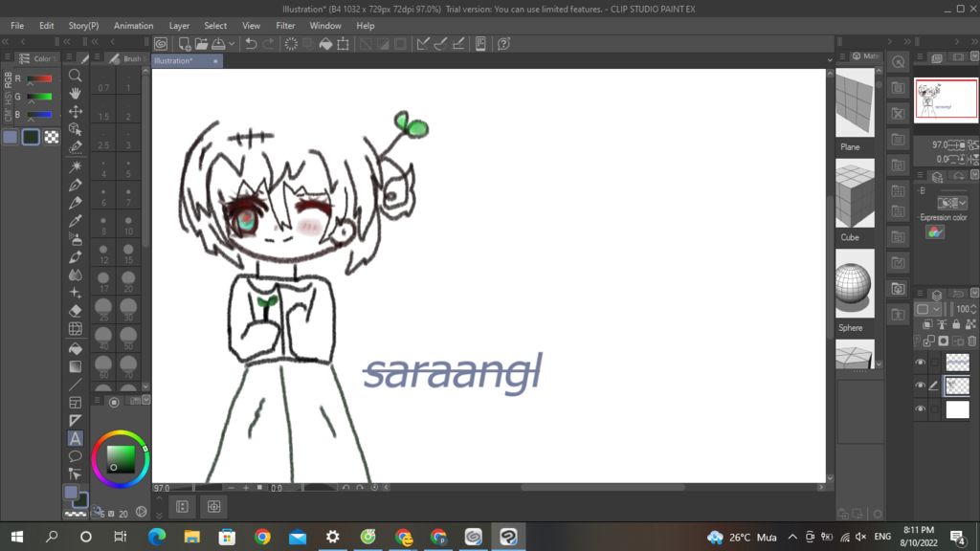Open the Layer menu
The height and width of the screenshot is (551, 980).
click(x=179, y=26)
